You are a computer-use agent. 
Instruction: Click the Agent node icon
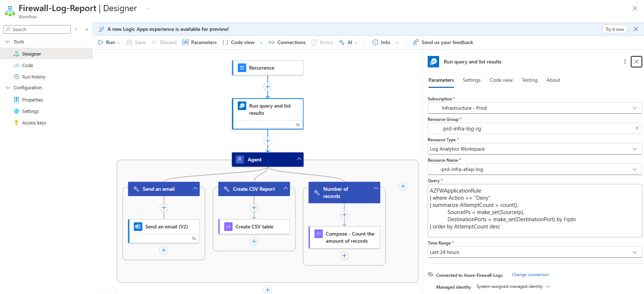pos(240,160)
